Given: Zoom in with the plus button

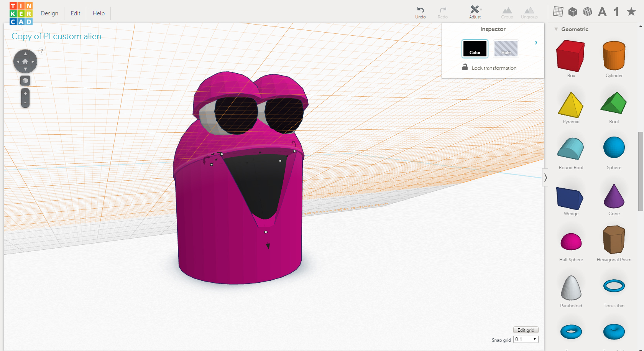Looking at the screenshot, I should click(25, 93).
